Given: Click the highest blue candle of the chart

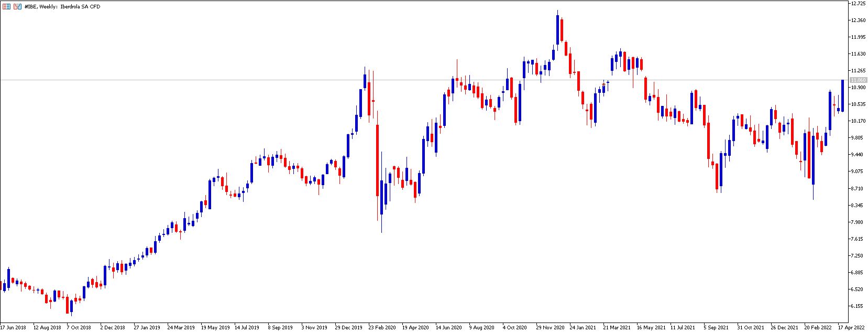Looking at the screenshot, I should (x=557, y=28).
